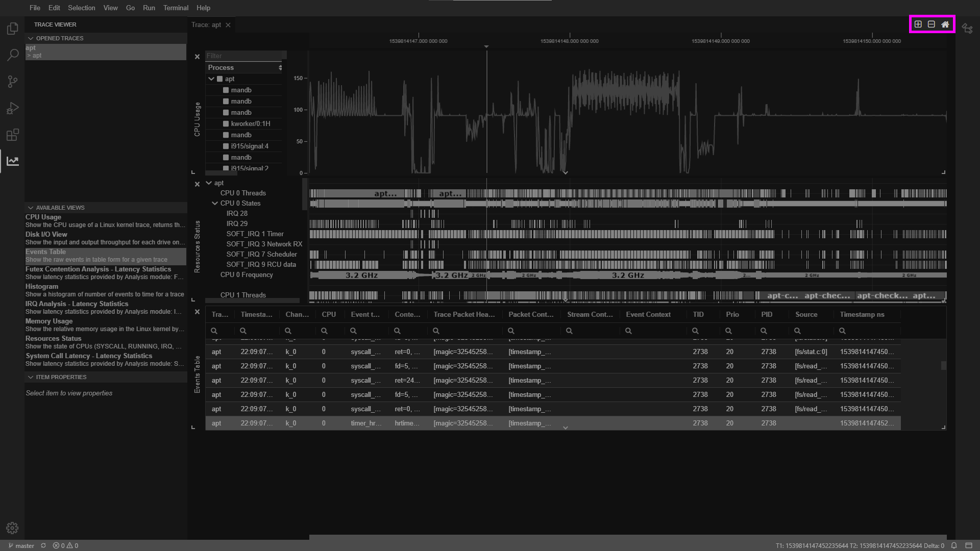Toggle the i915/signal:4 process checkbox
Viewport: 980px width, 551px height.
pos(226,146)
